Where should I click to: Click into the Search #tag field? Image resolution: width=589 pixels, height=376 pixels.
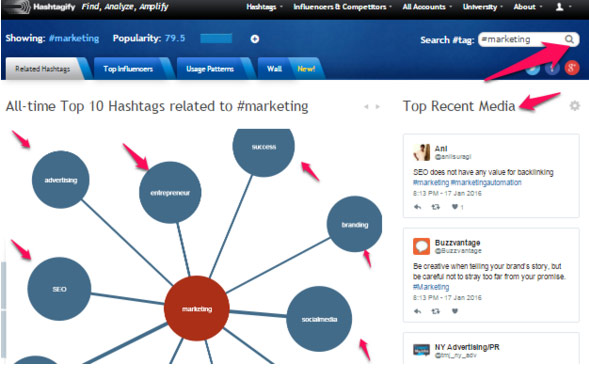[522, 39]
